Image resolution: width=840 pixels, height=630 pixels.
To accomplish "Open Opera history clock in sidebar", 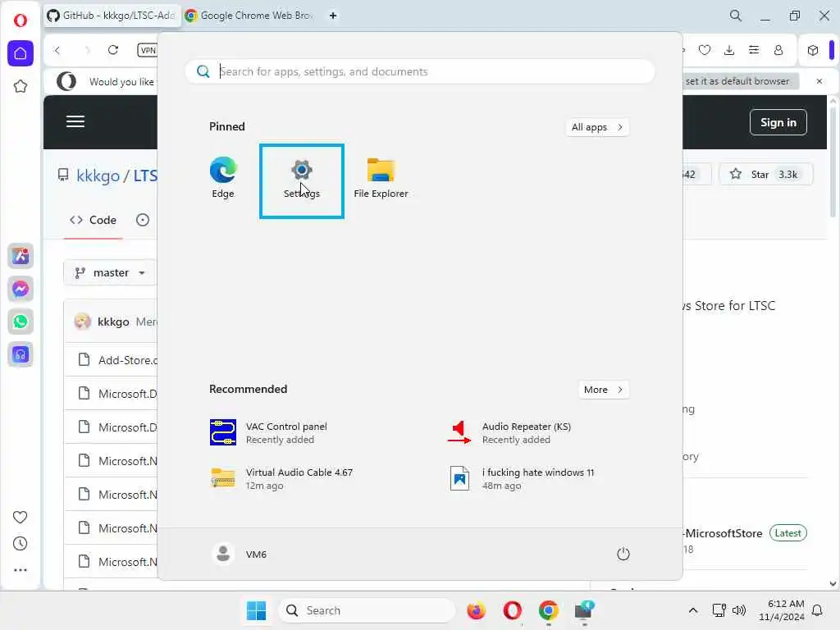I will [x=20, y=544].
